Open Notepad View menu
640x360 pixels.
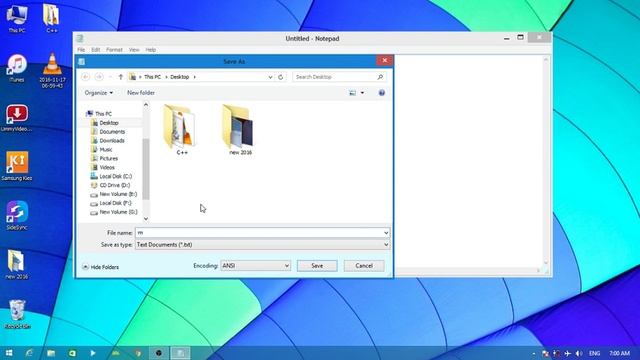pos(134,50)
